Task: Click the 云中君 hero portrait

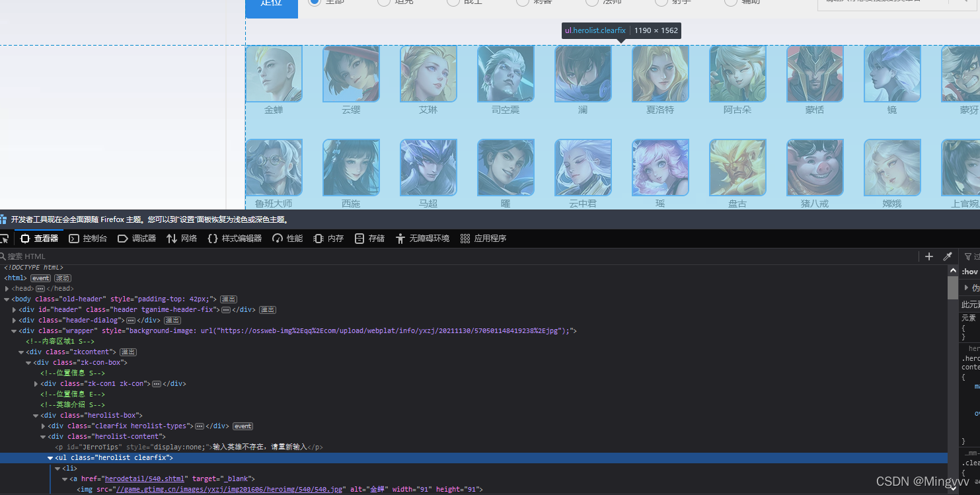Action: click(583, 167)
